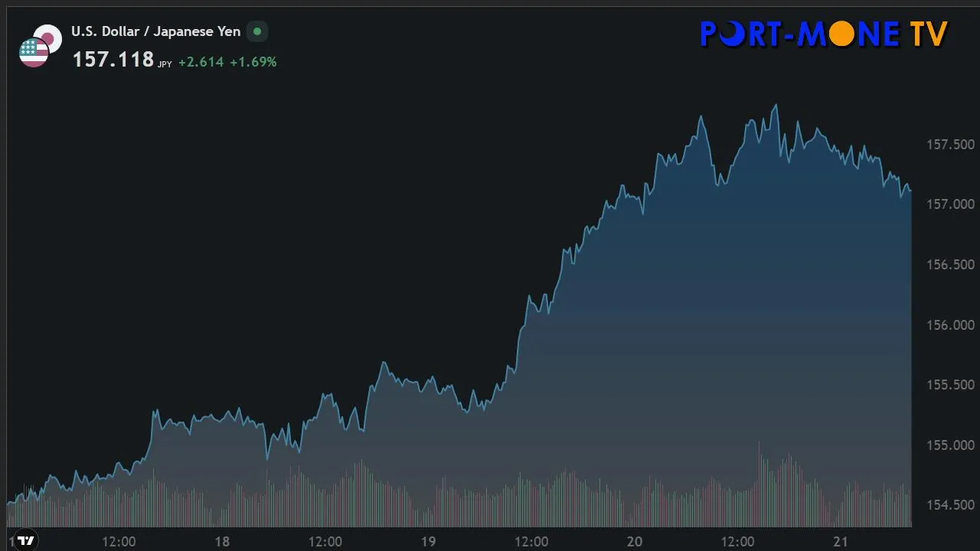The image size is (980, 551).
Task: Click the date label 18 on time axis
Action: pos(222,542)
